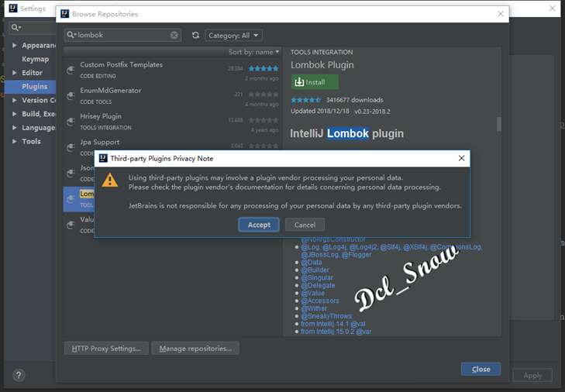Click Hrisey Plugin plug icon
565x392 pixels.
pos(71,122)
